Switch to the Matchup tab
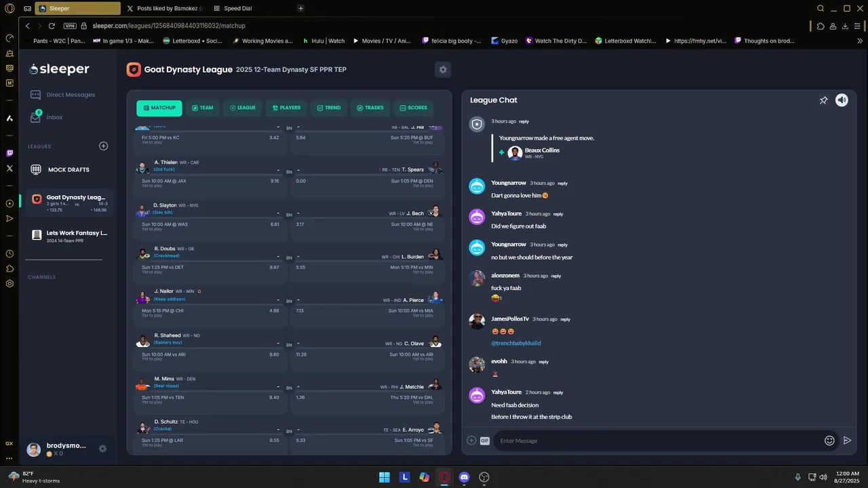The image size is (868, 488). [159, 108]
